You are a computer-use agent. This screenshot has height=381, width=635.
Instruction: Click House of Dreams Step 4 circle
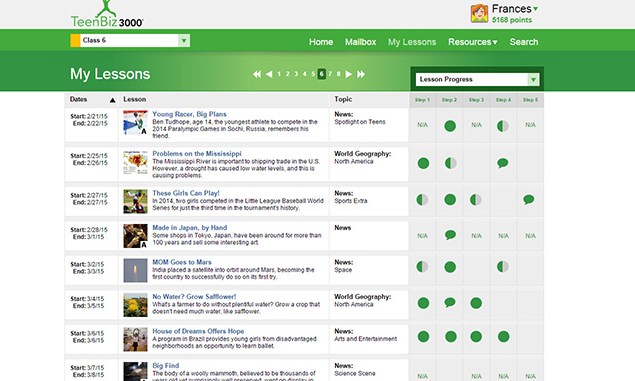click(503, 336)
